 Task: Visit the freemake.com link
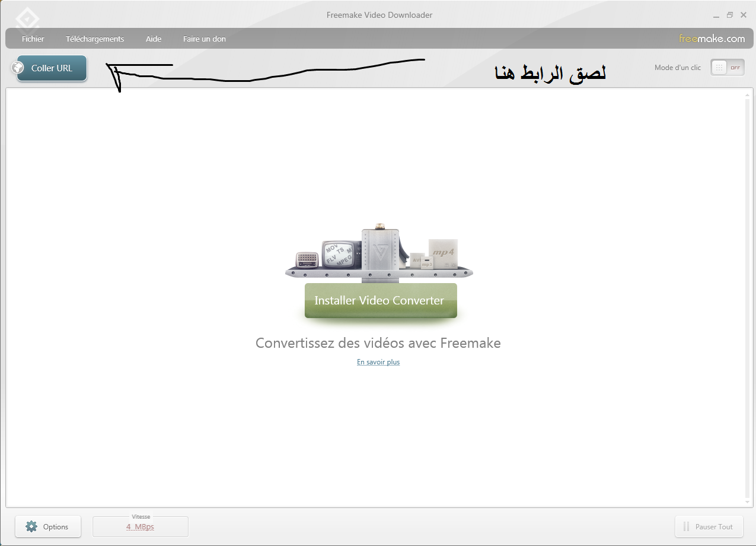pyautogui.click(x=712, y=39)
